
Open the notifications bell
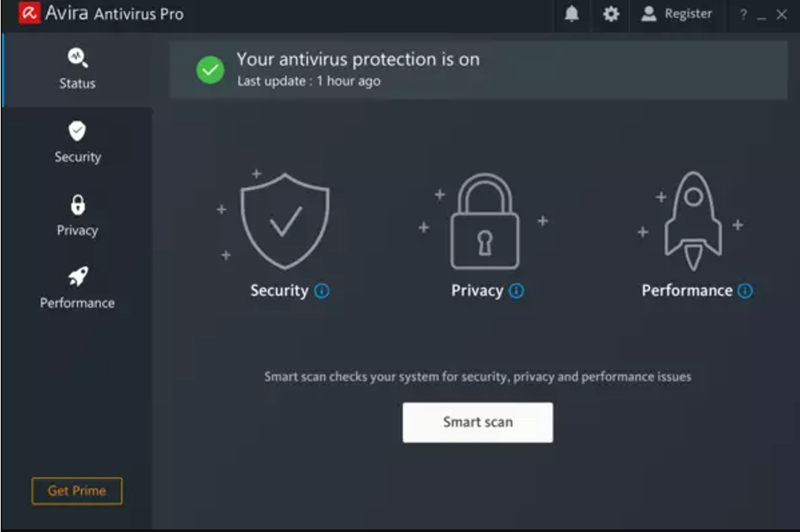[x=572, y=14]
